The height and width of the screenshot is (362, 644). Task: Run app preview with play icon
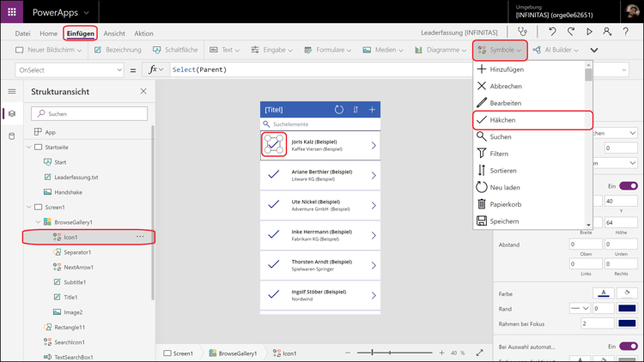[589, 33]
